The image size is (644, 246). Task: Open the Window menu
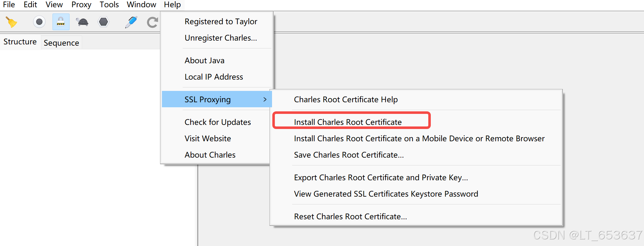click(142, 5)
